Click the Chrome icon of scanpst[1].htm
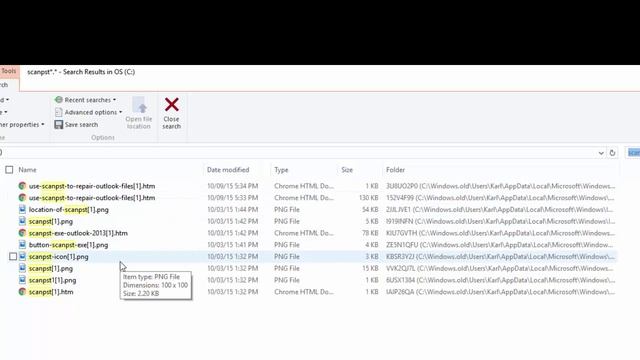This screenshot has width=640, height=360. click(x=22, y=292)
